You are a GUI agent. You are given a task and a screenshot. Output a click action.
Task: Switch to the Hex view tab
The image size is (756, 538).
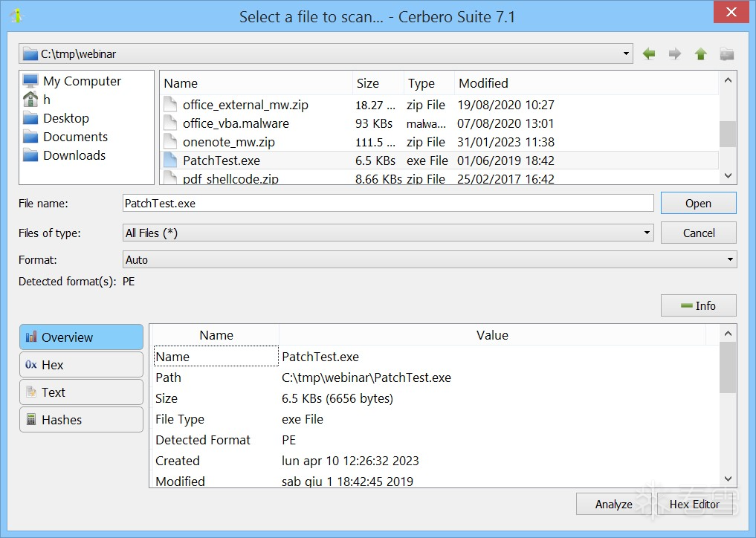pyautogui.click(x=82, y=364)
